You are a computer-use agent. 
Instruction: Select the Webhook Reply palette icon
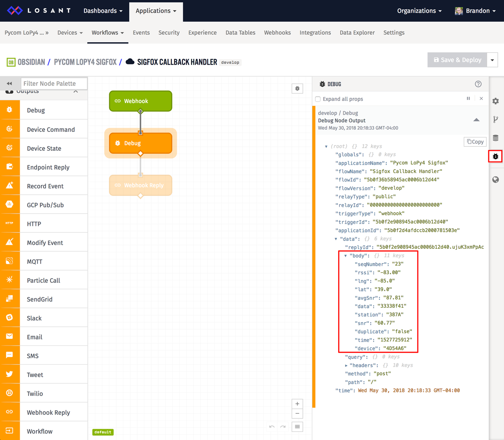[10, 412]
